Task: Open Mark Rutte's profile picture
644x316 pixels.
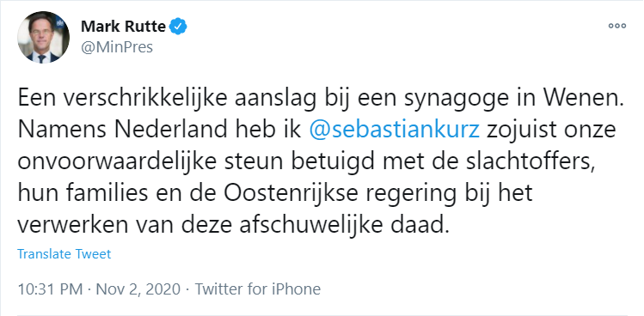Action: [43, 37]
